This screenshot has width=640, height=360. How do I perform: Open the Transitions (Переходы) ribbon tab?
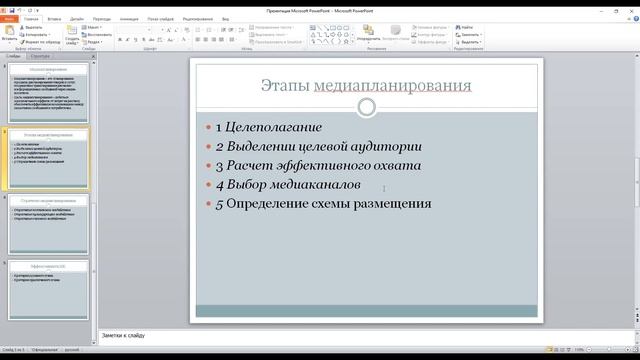click(x=102, y=19)
